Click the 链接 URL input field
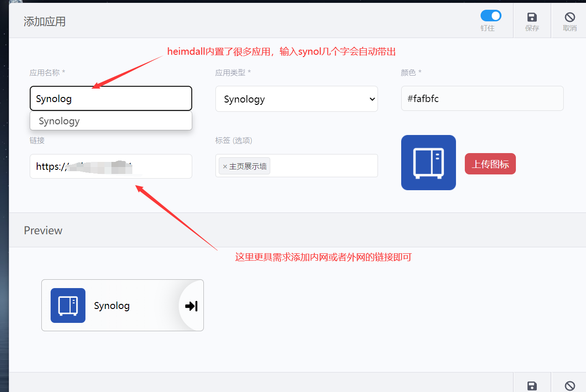The height and width of the screenshot is (392, 586). (x=111, y=166)
